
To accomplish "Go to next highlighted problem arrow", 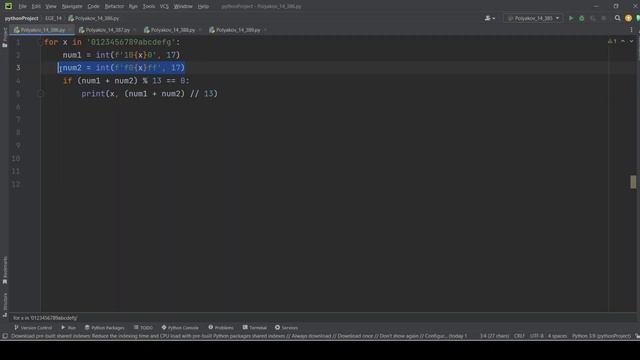I will tap(631, 41).
